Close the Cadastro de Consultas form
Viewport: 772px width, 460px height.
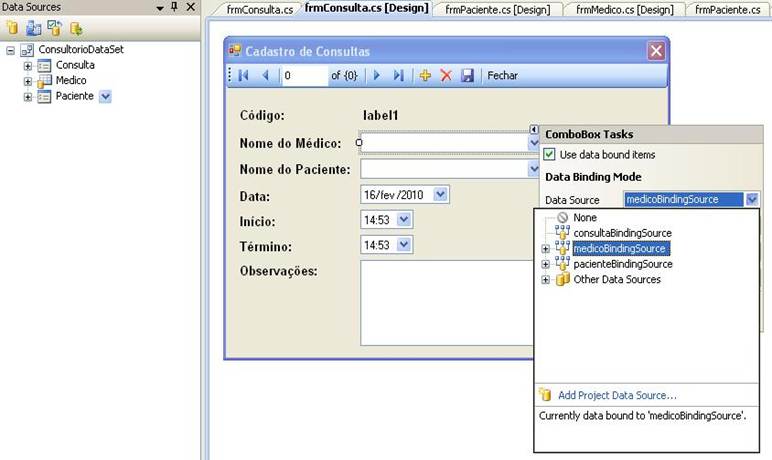[656, 51]
